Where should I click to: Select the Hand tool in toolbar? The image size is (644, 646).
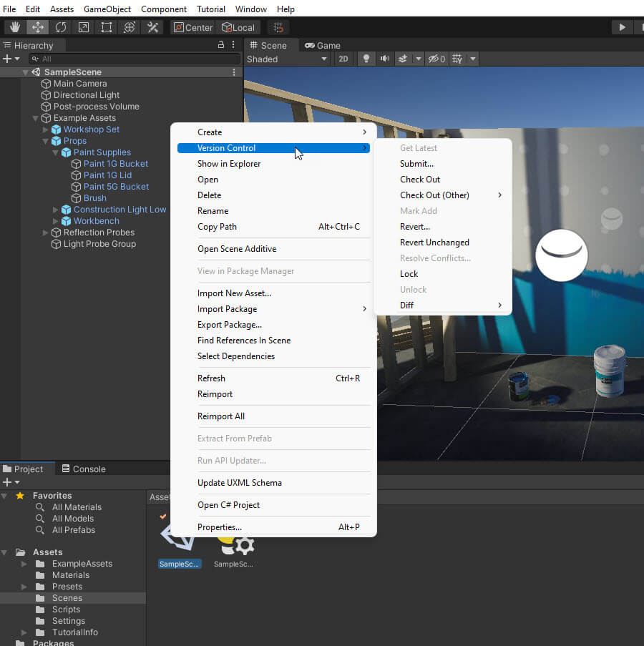[x=14, y=27]
